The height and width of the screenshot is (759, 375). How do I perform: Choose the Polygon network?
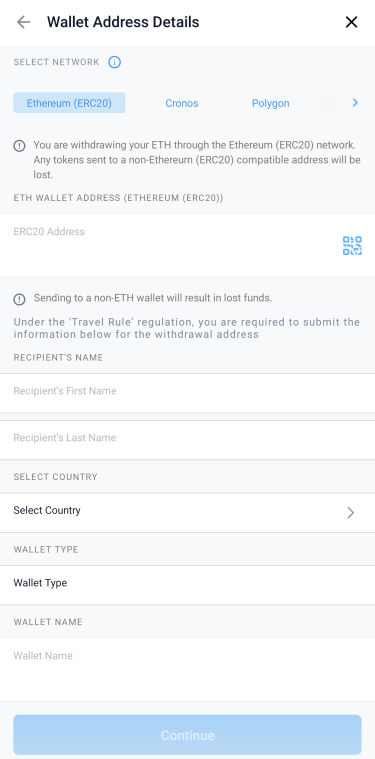click(270, 103)
